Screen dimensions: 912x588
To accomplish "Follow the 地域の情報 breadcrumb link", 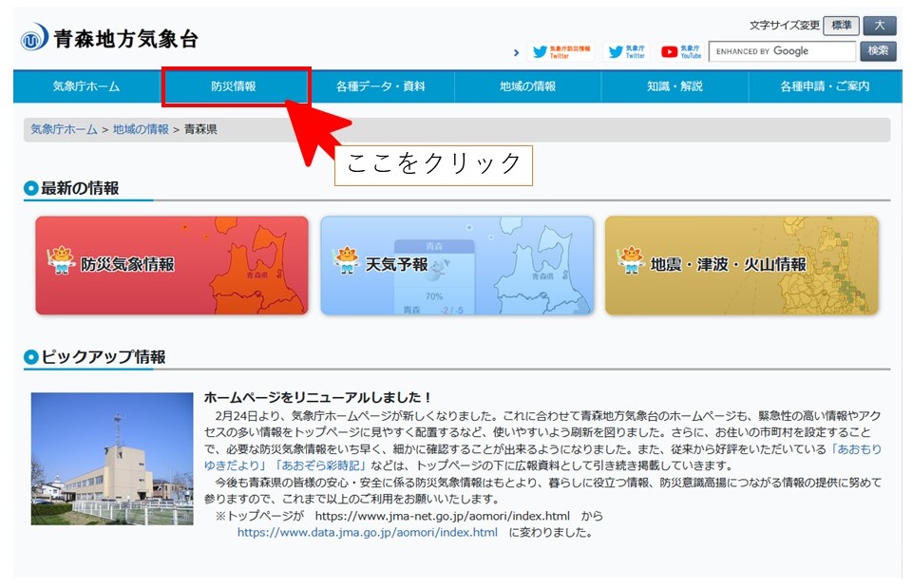I will (x=141, y=129).
